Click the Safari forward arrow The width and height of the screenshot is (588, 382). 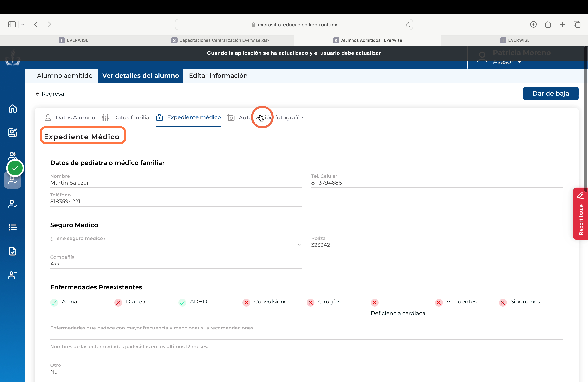tap(49, 24)
